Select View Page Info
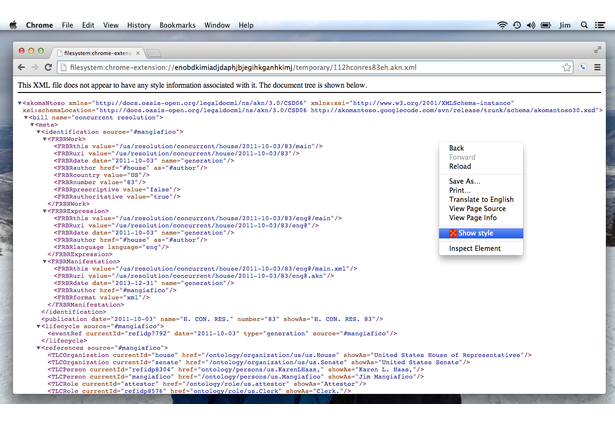Screen dimensions: 615x424 pyautogui.click(x=481, y=218)
